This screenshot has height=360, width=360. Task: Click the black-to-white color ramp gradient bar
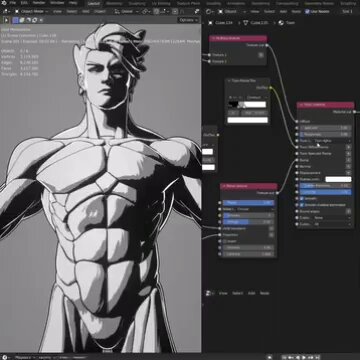(x=247, y=105)
